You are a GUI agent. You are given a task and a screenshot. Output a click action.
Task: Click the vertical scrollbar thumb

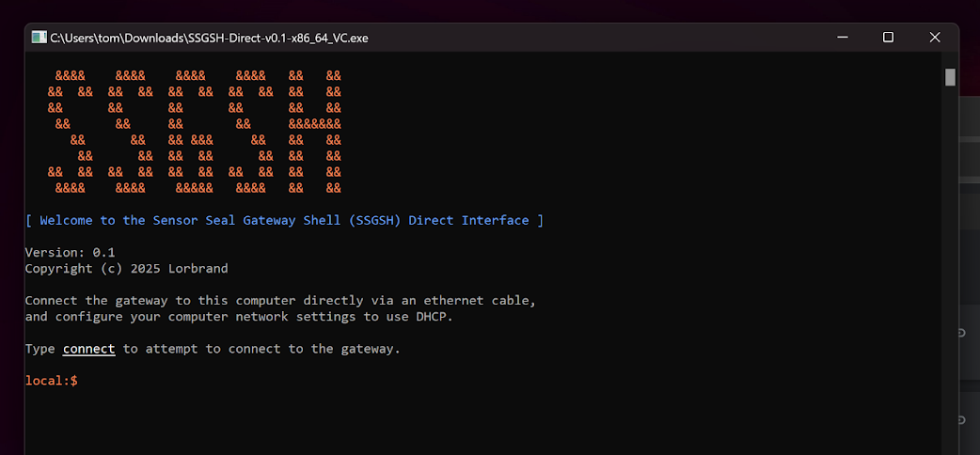point(950,77)
